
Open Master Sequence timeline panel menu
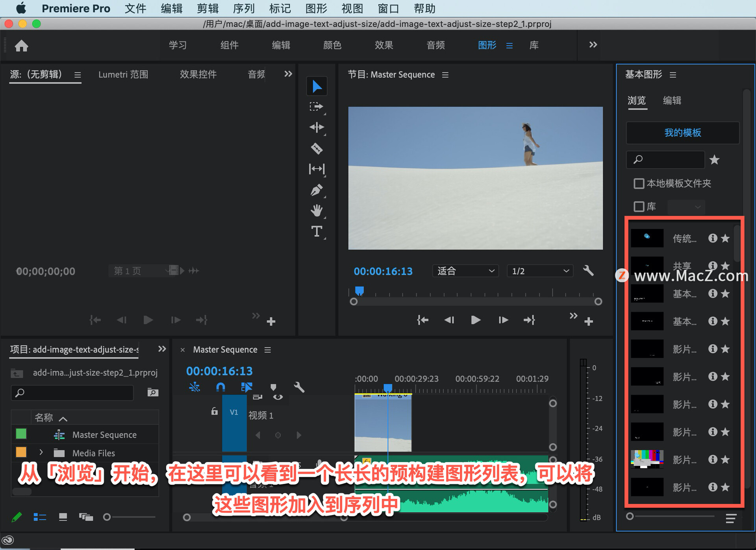coord(268,350)
